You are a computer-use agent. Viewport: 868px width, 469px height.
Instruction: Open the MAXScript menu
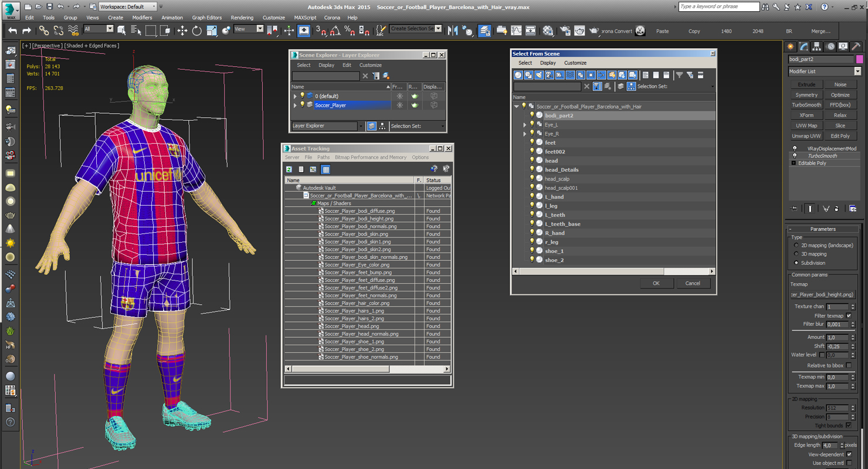[306, 18]
